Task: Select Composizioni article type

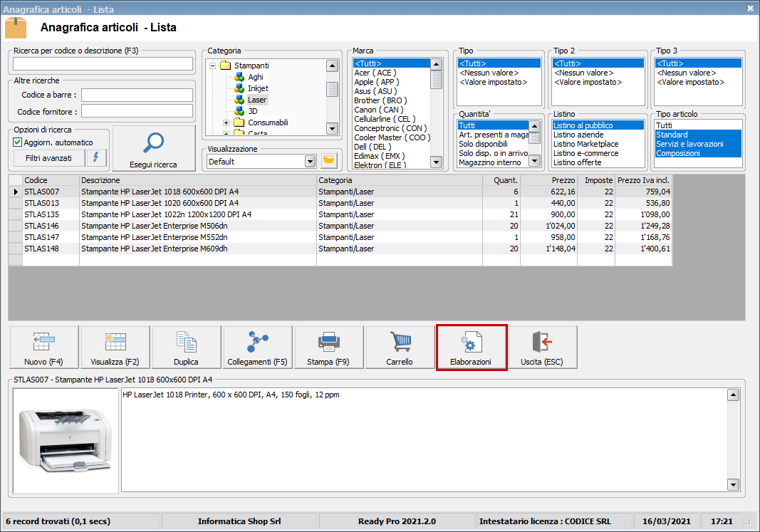Action: point(698,153)
